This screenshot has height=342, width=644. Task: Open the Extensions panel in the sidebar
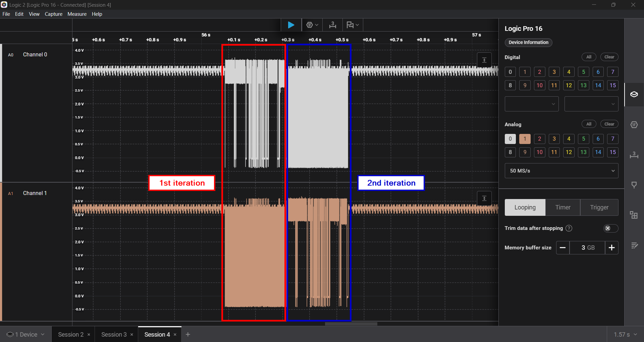pyautogui.click(x=634, y=215)
